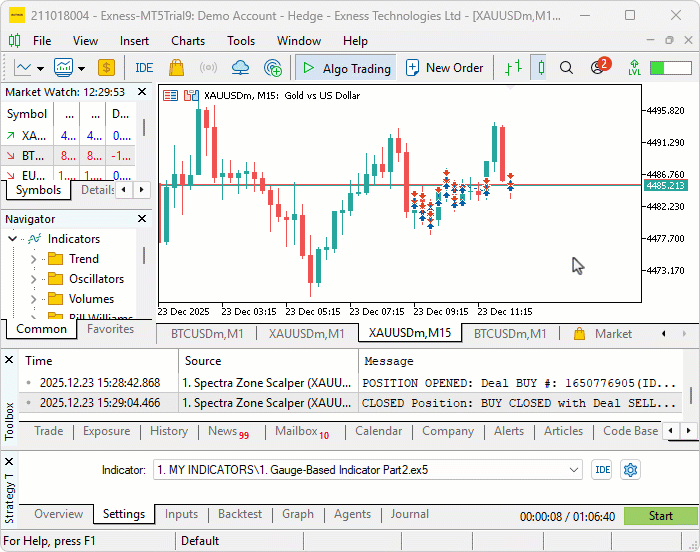Open the Indicator selection combo box
Viewport: 700px width, 552px height.
tap(368, 470)
